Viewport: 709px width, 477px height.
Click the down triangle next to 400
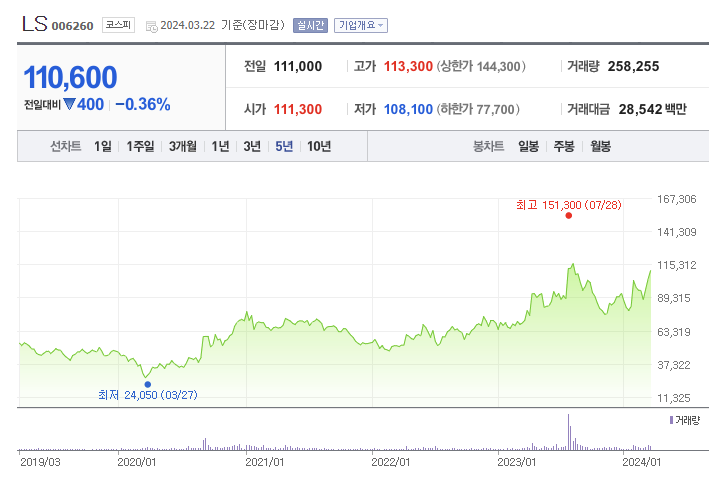tap(69, 104)
